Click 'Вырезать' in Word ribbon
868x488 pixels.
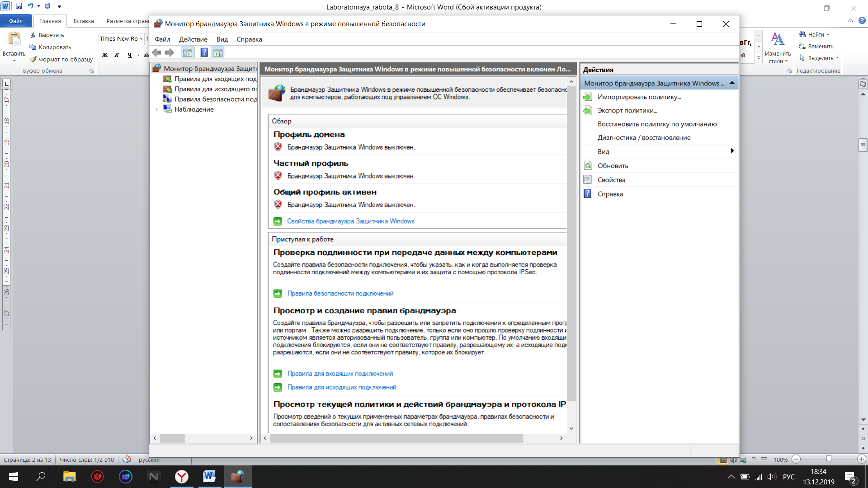47,35
